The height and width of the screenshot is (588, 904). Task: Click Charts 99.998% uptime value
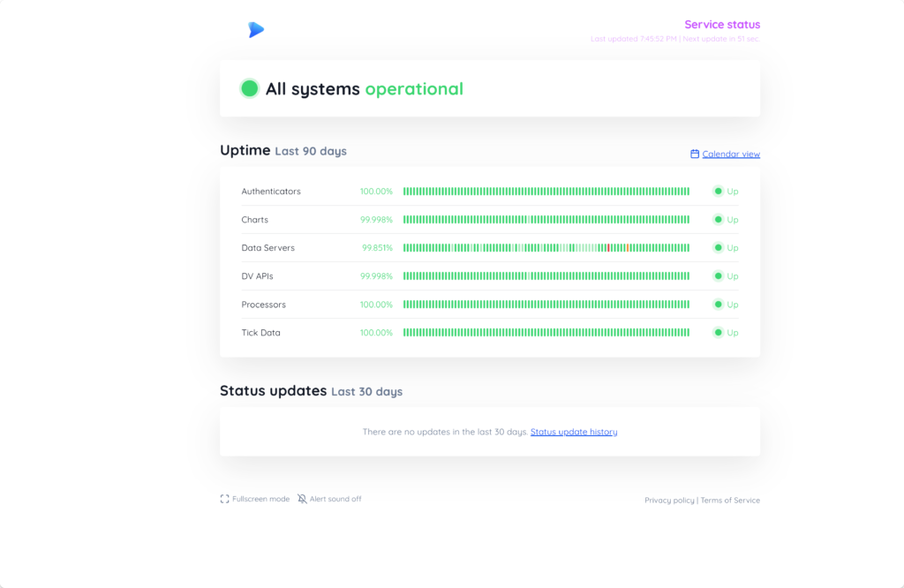(x=376, y=220)
